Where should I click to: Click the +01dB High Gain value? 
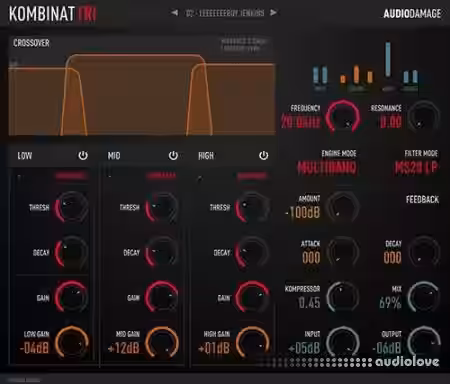tap(214, 348)
